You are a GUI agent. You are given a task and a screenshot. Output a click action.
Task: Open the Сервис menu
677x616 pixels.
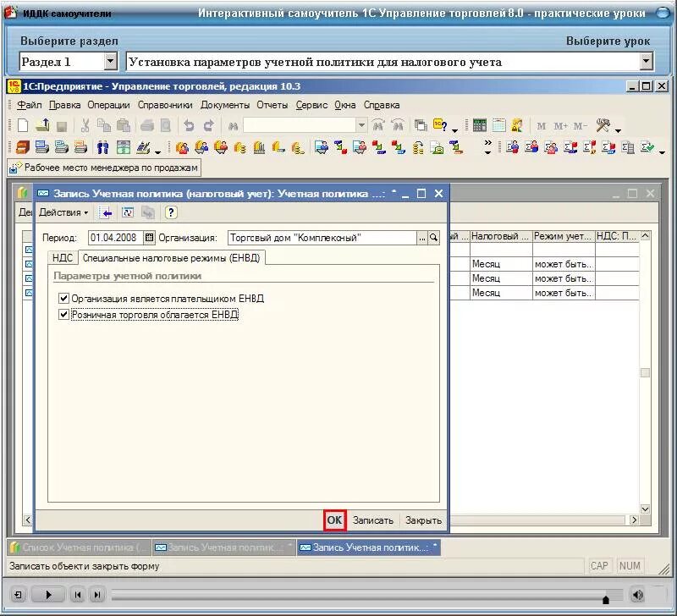[x=311, y=105]
